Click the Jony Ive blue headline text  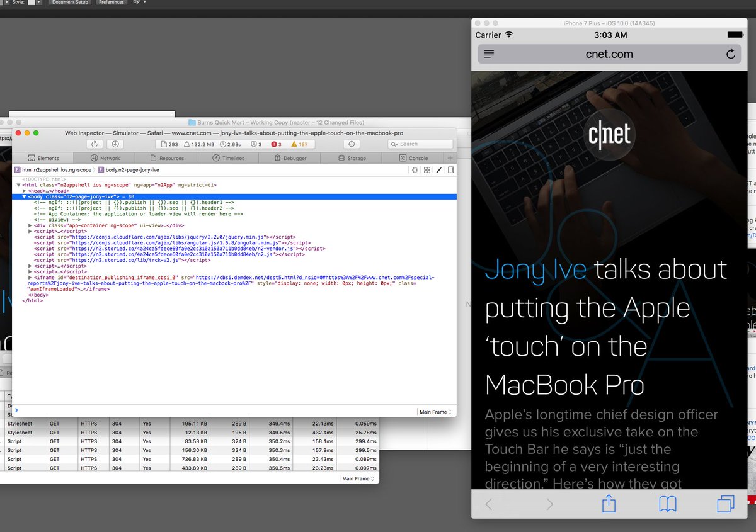click(535, 270)
